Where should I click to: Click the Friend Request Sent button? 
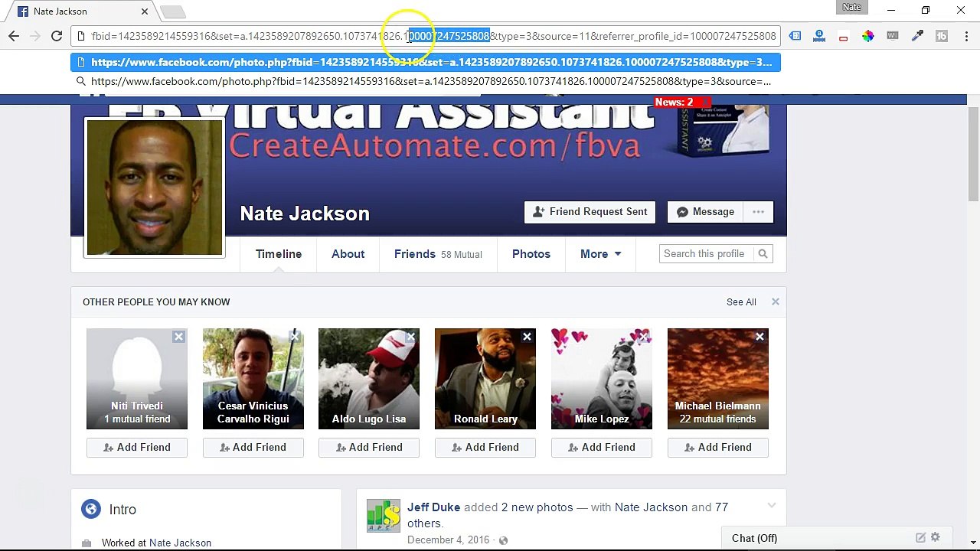[x=590, y=212]
